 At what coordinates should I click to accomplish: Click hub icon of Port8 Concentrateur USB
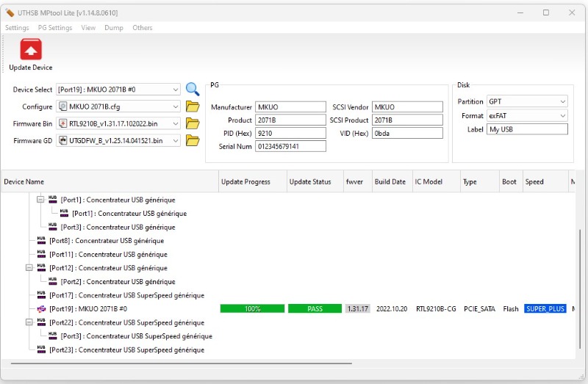(41, 241)
